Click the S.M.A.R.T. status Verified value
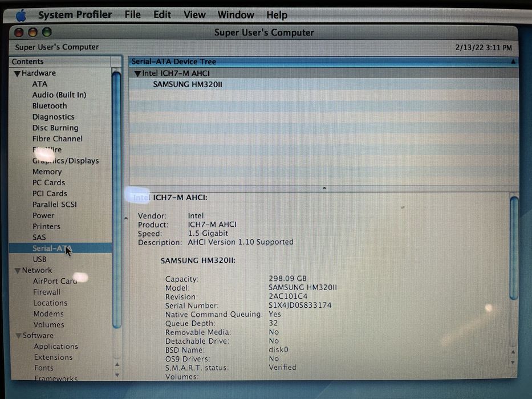 (283, 368)
